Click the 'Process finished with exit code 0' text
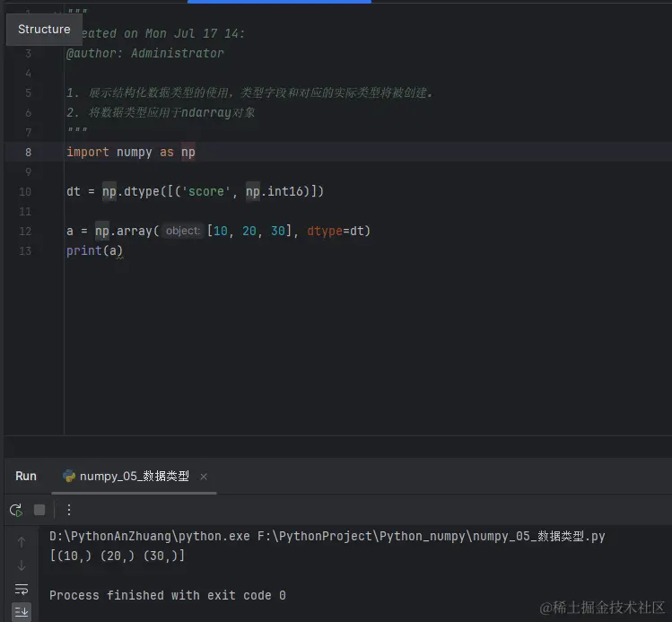This screenshot has width=672, height=622. (167, 596)
